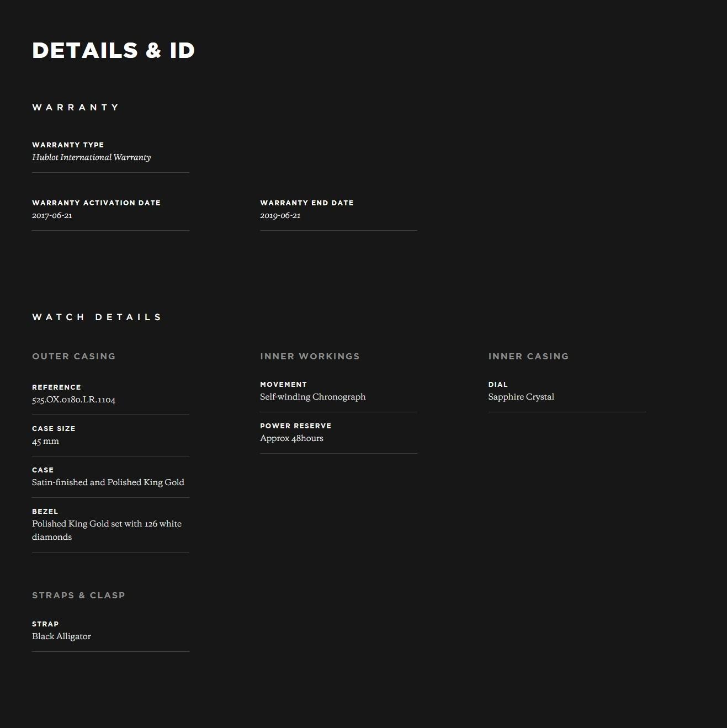
Task: Click the STRAPS & CLASP section header
Action: (x=78, y=595)
